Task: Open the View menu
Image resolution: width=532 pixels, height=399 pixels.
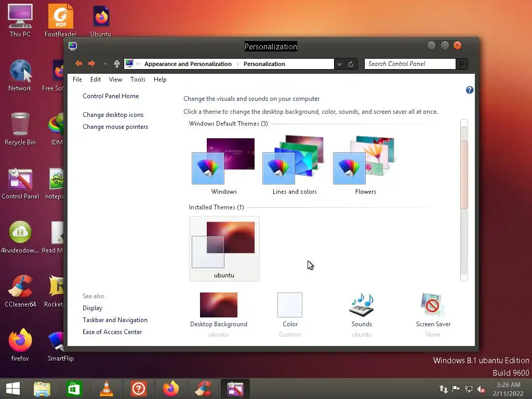Action: (115, 79)
